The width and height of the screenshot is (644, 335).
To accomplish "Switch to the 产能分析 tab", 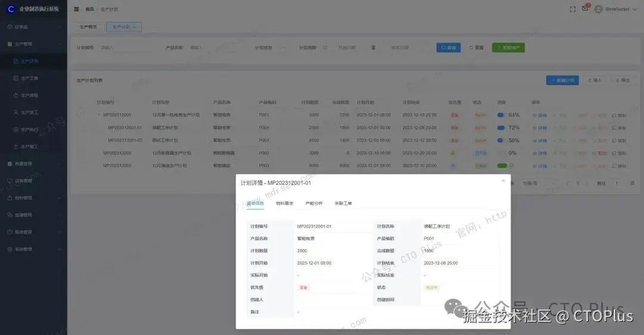I will pyautogui.click(x=314, y=203).
